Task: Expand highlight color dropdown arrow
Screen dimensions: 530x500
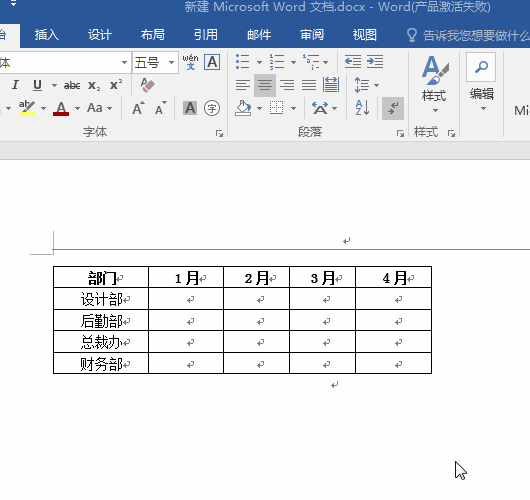Action: coord(43,109)
